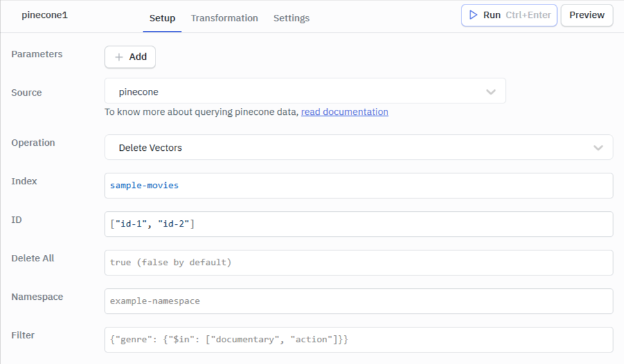Click the ID input field
The height and width of the screenshot is (364, 624).
[x=359, y=224]
